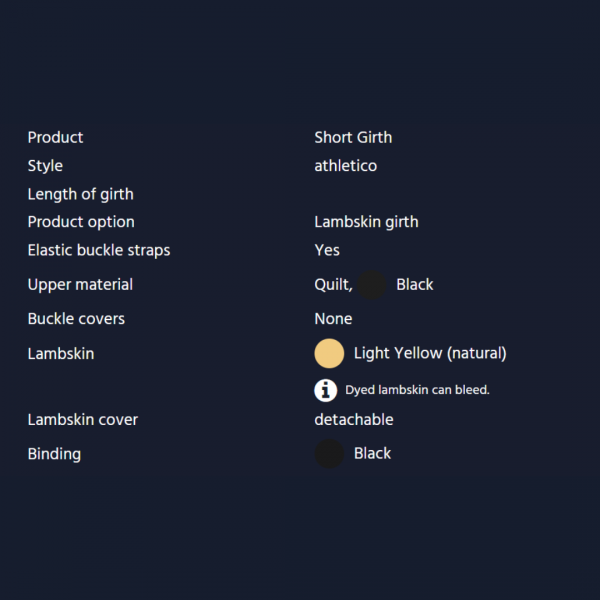Click the Buckle covers label
This screenshot has width=600, height=600.
tap(76, 319)
